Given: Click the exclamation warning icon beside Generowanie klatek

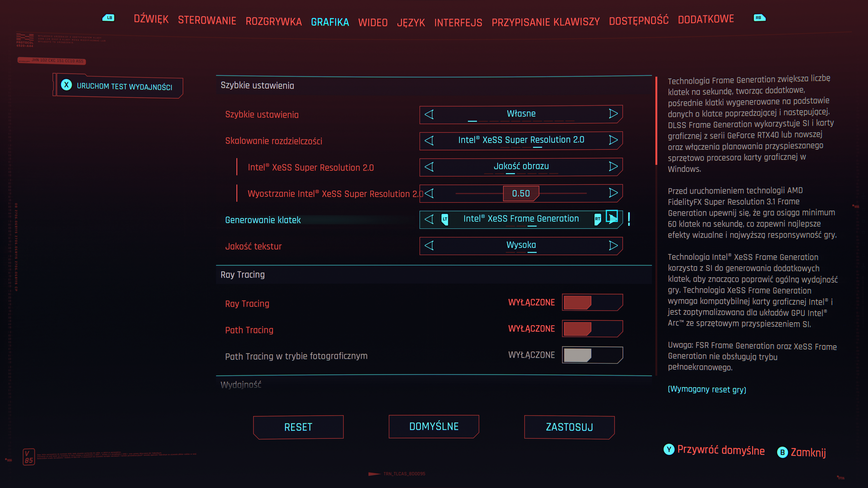Looking at the screenshot, I should 629,219.
